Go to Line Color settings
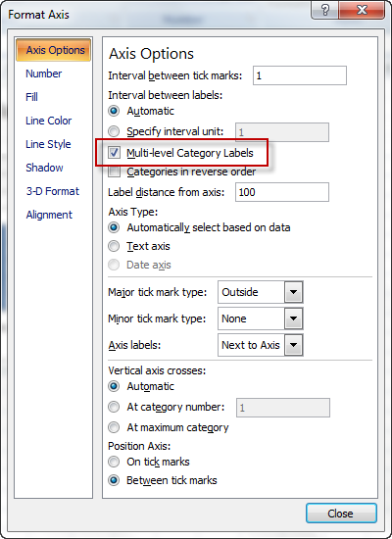The width and height of the screenshot is (392, 539). (48, 121)
